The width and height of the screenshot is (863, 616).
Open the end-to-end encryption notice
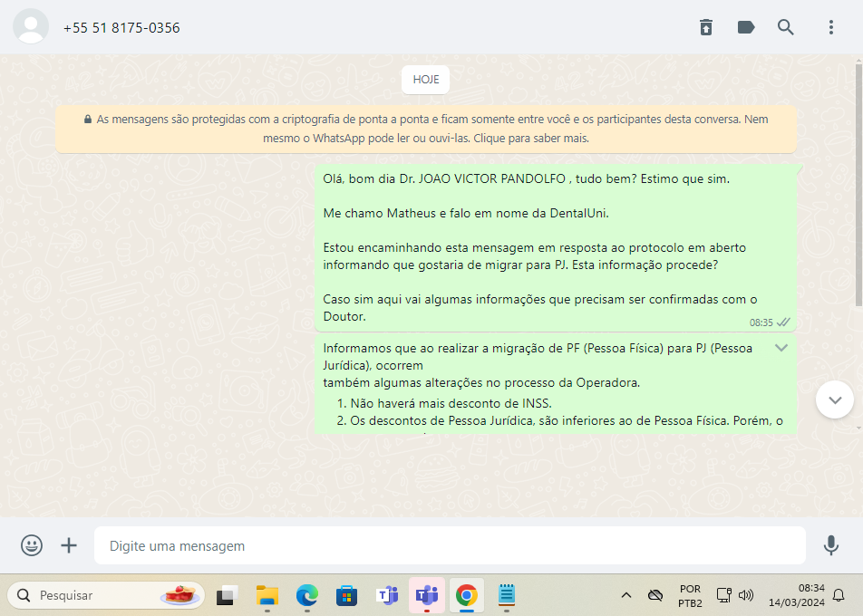425,129
